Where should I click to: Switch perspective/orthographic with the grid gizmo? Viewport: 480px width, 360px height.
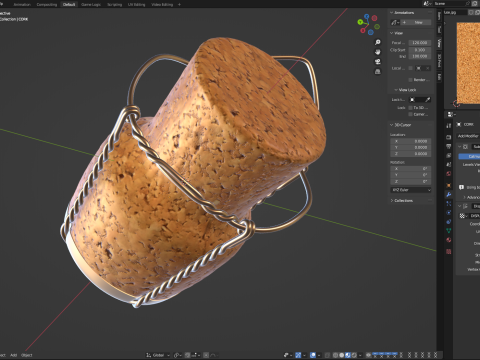point(378,71)
